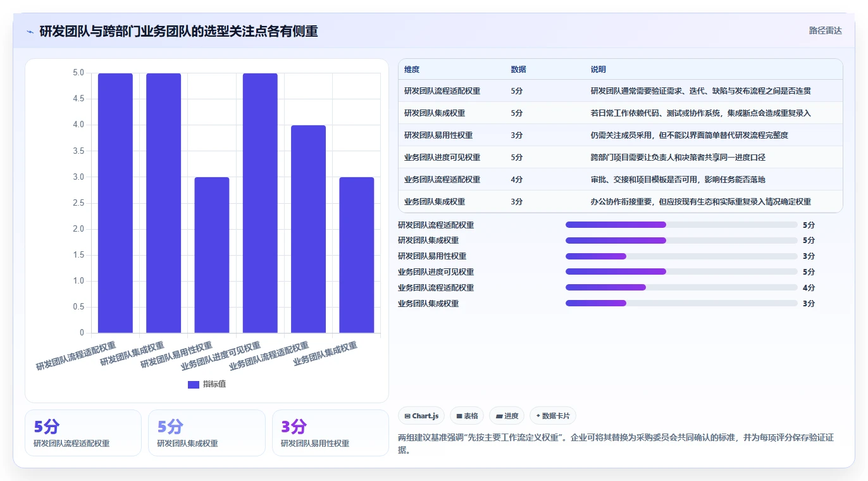Click the 研发团队集成权重 chart bar

[163, 203]
